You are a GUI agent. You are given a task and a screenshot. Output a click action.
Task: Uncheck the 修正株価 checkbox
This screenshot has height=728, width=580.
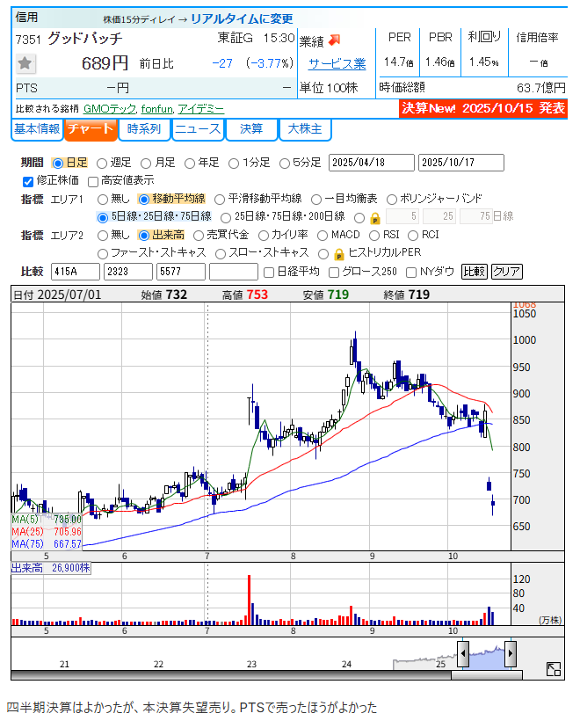[27, 180]
